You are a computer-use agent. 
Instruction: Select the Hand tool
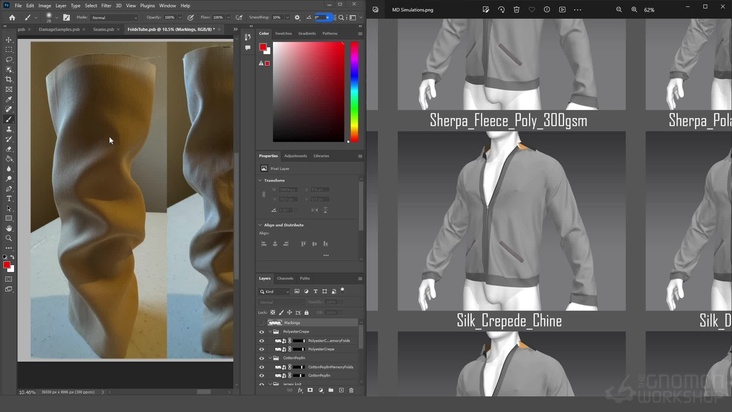[9, 228]
